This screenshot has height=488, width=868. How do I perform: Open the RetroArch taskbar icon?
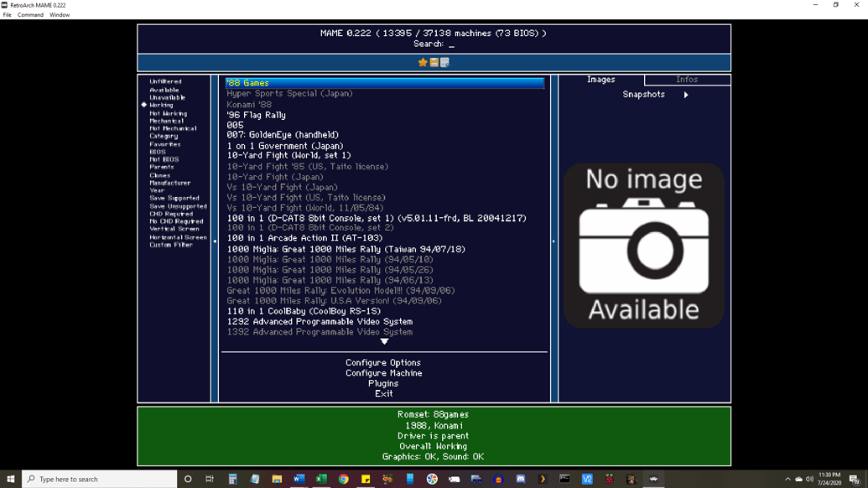click(654, 479)
